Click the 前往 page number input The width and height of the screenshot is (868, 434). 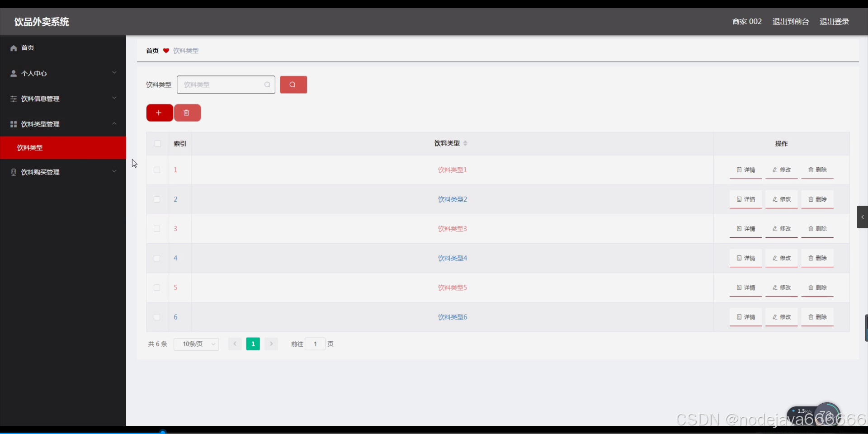(315, 344)
